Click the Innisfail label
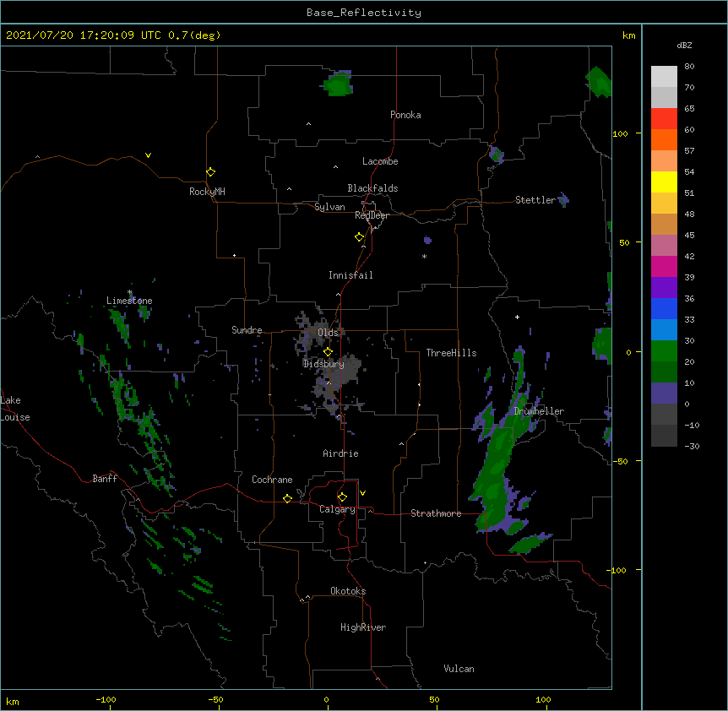 pyautogui.click(x=350, y=275)
